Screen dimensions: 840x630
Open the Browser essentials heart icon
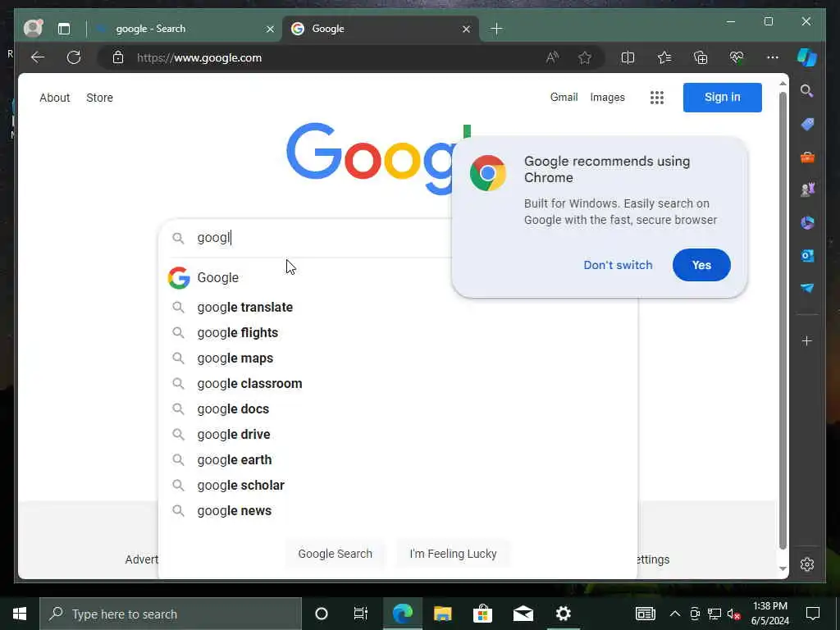[737, 57]
